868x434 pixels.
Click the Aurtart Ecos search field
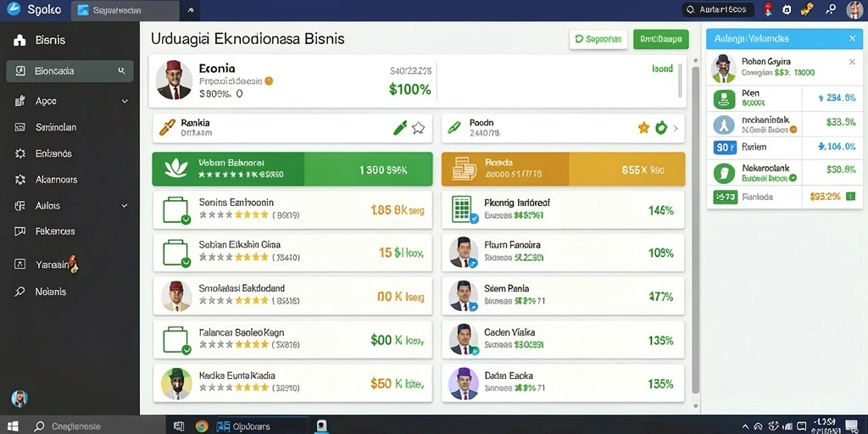pyautogui.click(x=718, y=9)
